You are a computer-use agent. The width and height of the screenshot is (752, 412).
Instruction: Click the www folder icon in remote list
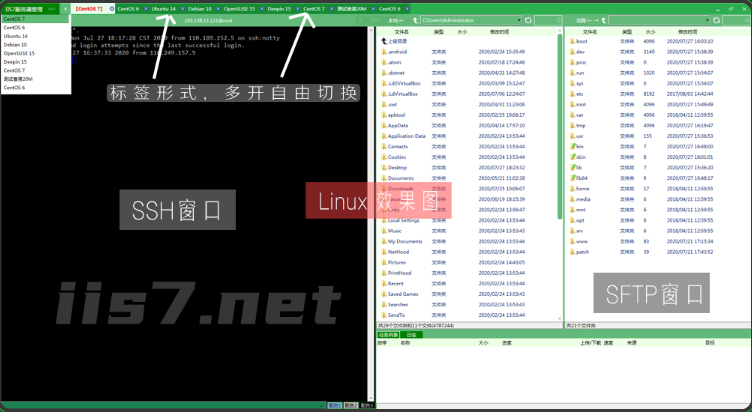(x=572, y=241)
